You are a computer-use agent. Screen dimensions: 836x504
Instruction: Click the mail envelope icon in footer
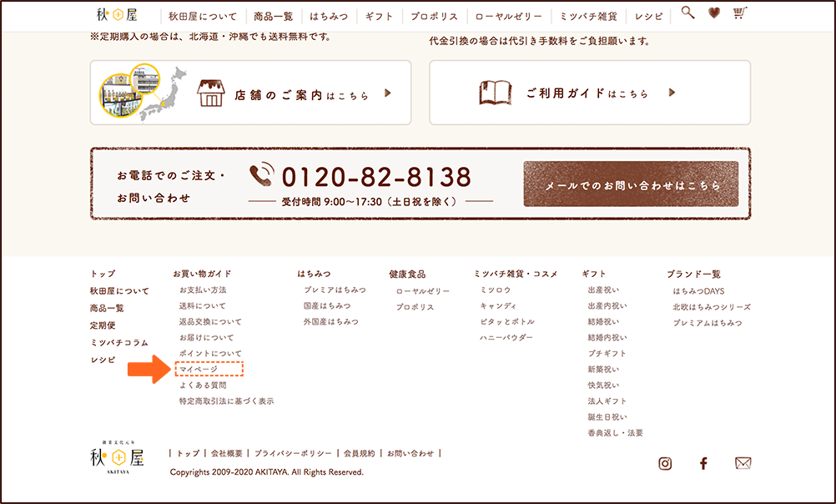pos(743,463)
